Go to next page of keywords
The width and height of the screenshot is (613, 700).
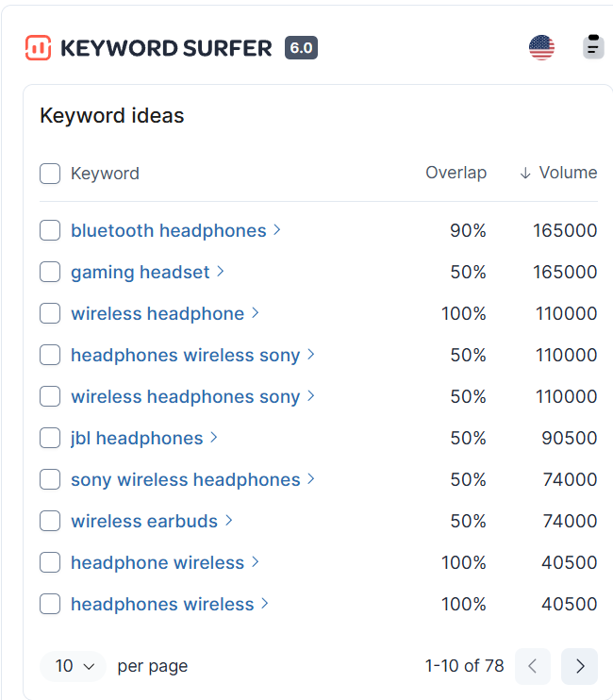pyautogui.click(x=579, y=666)
